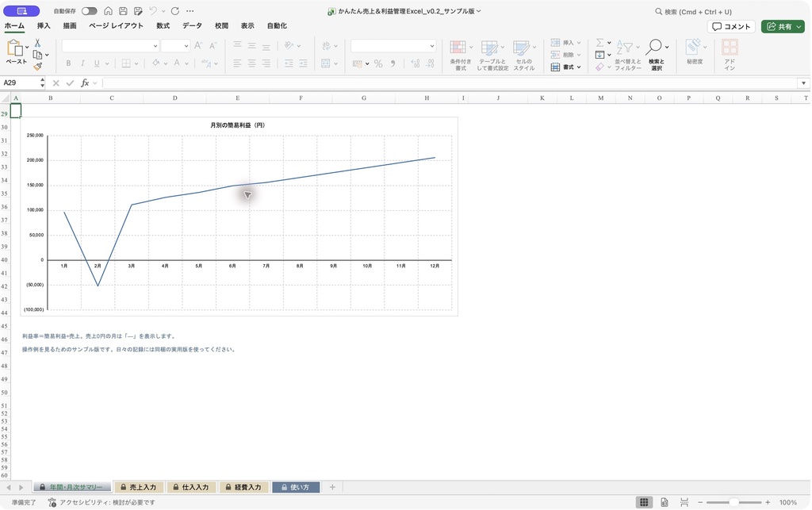Click the Name Box showing A29
The height and width of the screenshot is (510, 812).
click(x=20, y=82)
